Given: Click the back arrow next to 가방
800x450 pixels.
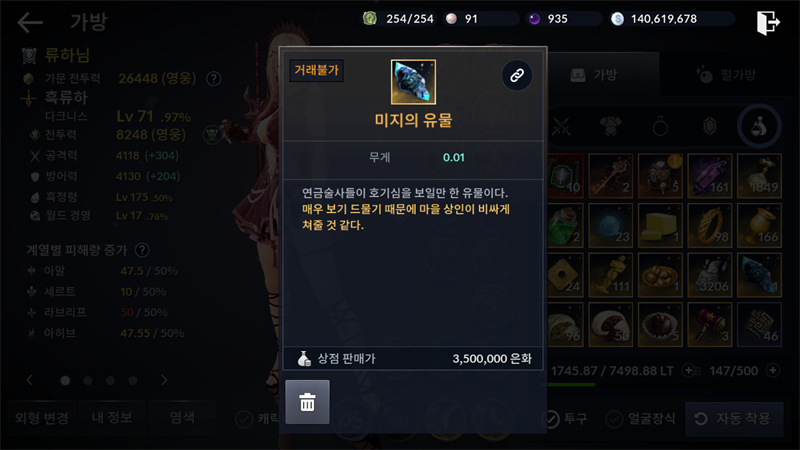Looking at the screenshot, I should 30,22.
